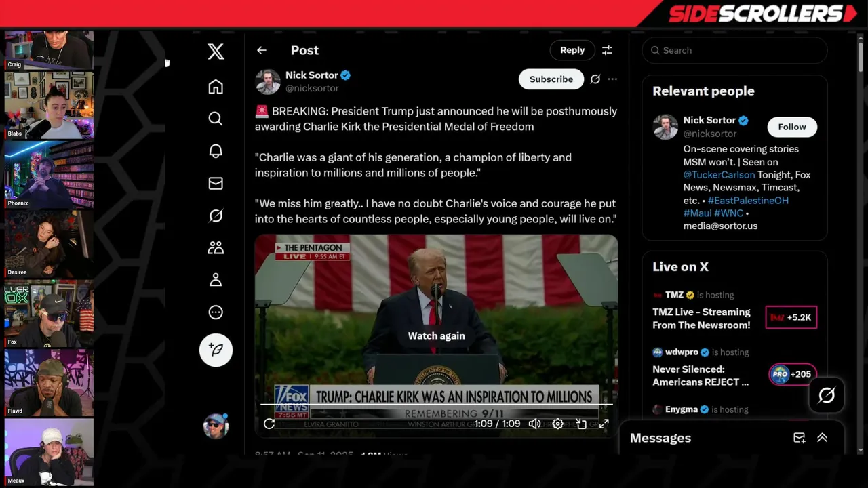868x488 pixels.
Task: Click the Live on X heading
Action: point(680,267)
